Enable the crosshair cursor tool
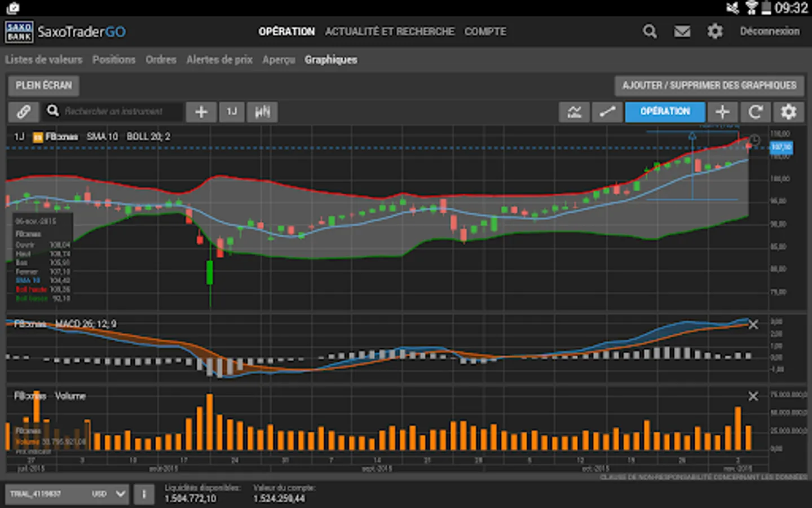 pos(723,112)
